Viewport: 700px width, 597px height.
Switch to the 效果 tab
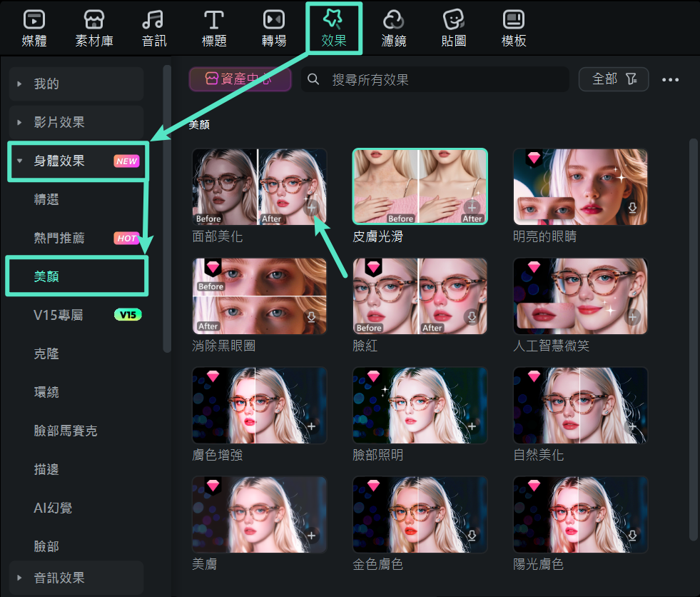tap(333, 27)
